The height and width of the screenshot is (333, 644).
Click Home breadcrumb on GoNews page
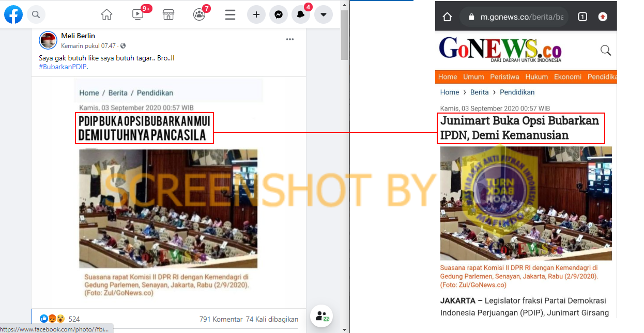(x=450, y=92)
